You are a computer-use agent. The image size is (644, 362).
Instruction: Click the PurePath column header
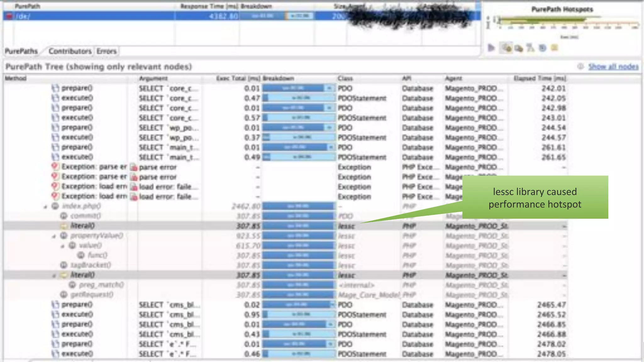click(27, 6)
